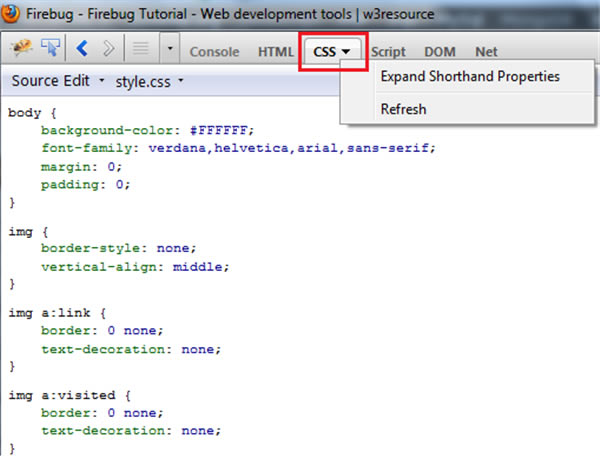The height and width of the screenshot is (458, 600).
Task: Click the img a:link selector
Action: pyautogui.click(x=49, y=313)
